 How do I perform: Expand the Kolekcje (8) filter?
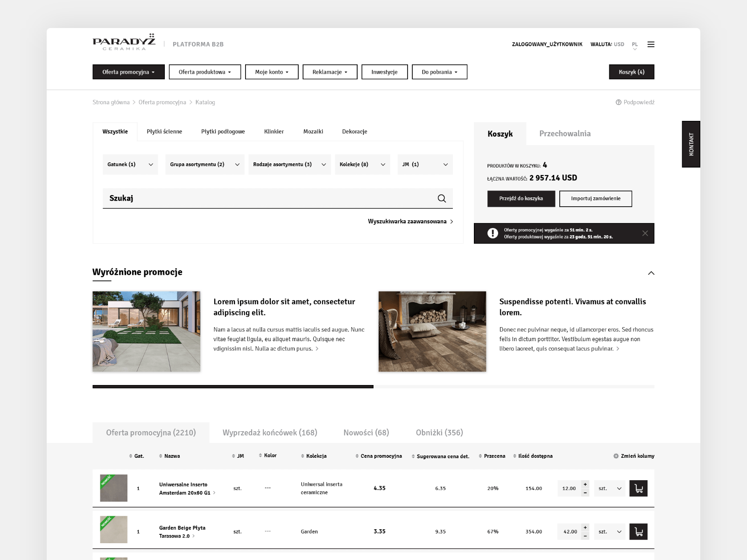[x=362, y=164]
